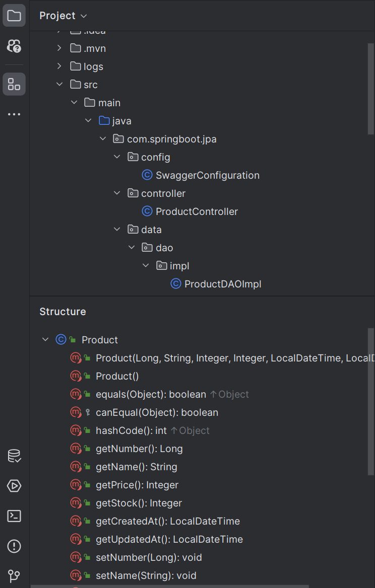Select SwaggerConfiguration class file
The image size is (375, 588).
coord(207,175)
